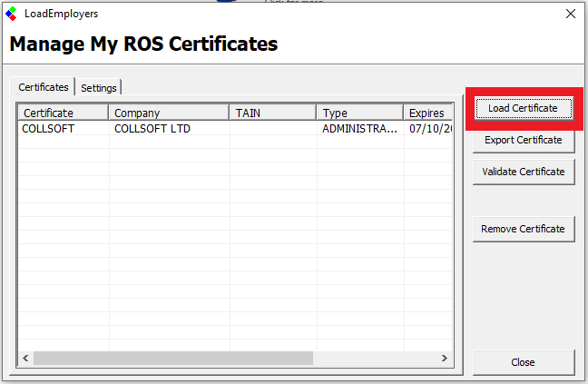The image size is (588, 384).
Task: Click the Type column header
Action: coord(359,113)
